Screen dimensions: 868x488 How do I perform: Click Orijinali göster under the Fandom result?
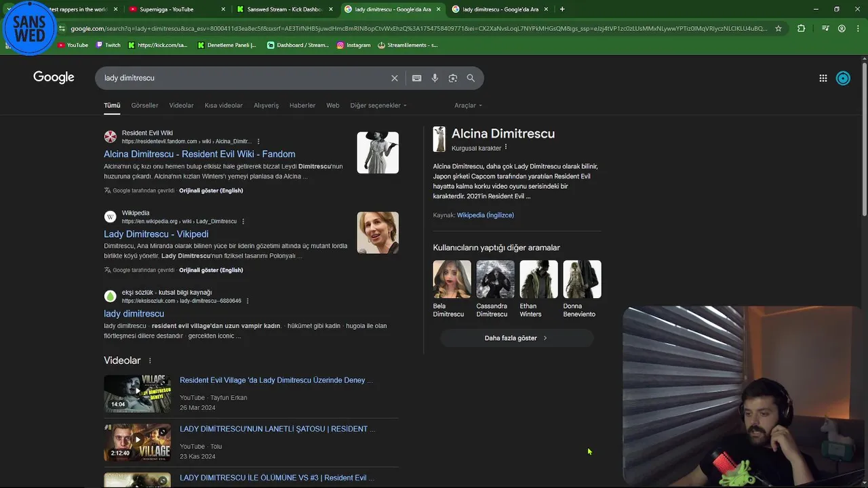(x=211, y=190)
